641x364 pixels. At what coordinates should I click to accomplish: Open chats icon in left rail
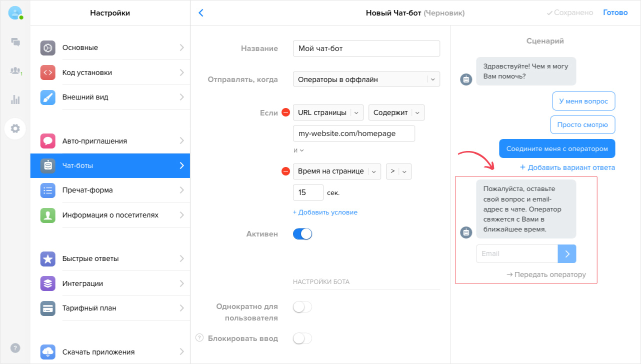[x=15, y=42]
